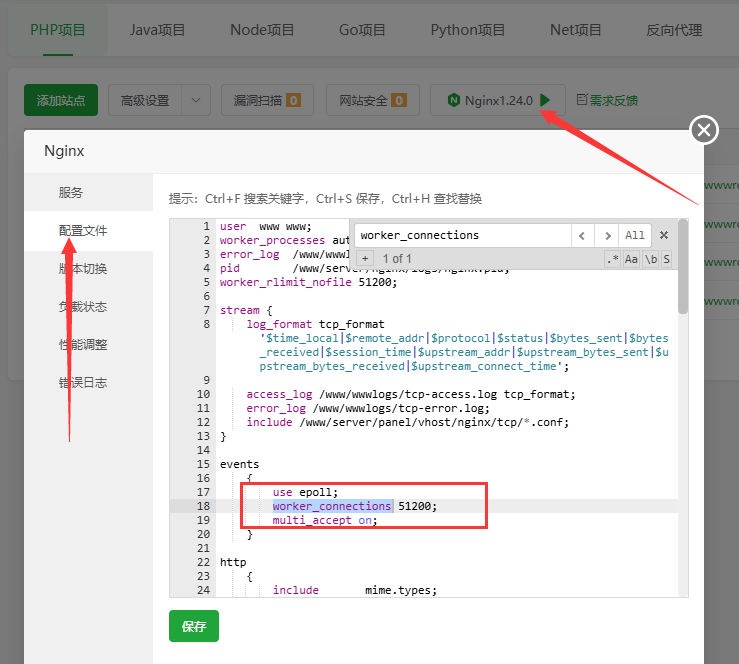Click the Nginx logo icon in button

coord(453,100)
